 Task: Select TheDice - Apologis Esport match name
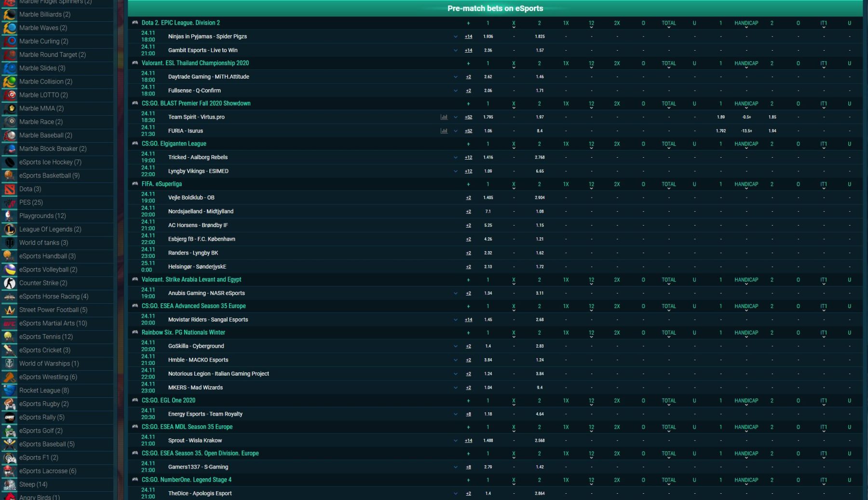(x=200, y=493)
